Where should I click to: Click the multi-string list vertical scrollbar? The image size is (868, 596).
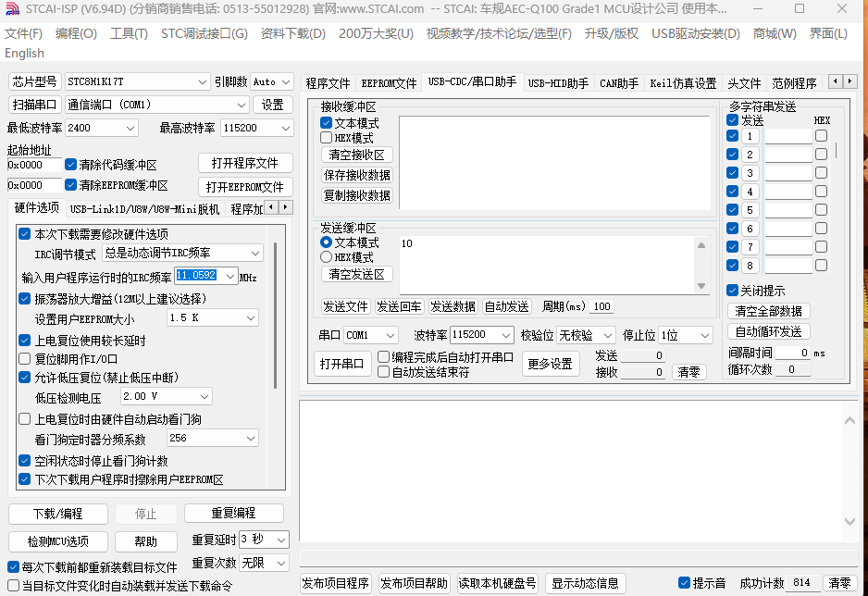tap(836, 151)
